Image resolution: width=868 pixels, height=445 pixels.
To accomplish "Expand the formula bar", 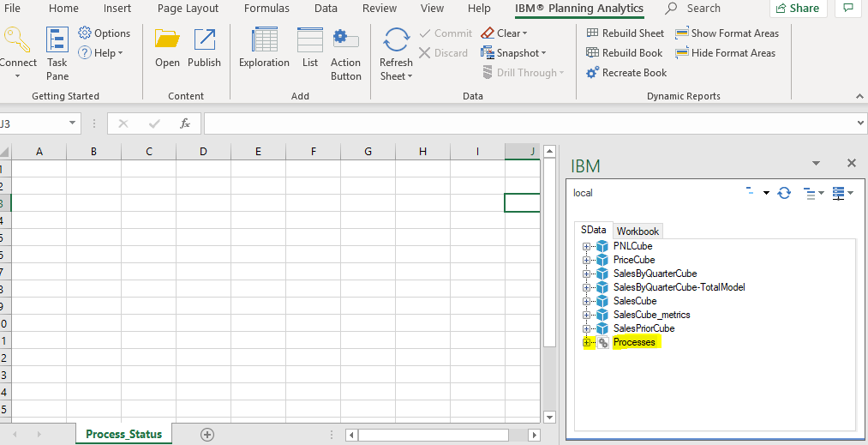I will coord(861,123).
